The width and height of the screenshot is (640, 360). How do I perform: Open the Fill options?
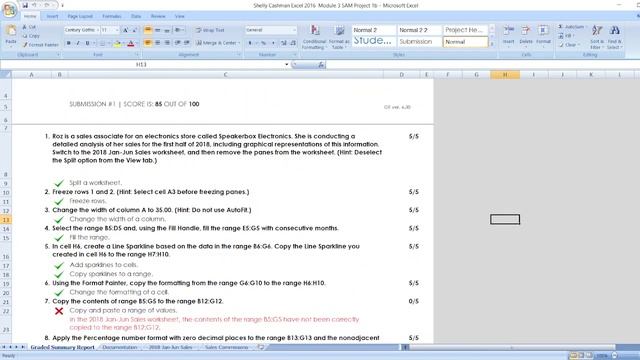coord(566,36)
